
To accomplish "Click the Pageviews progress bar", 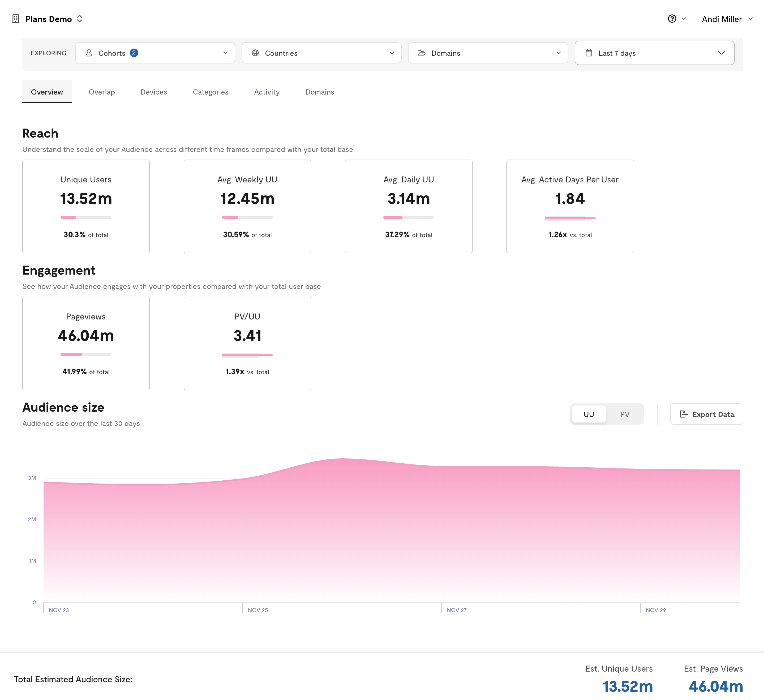I will tap(86, 354).
